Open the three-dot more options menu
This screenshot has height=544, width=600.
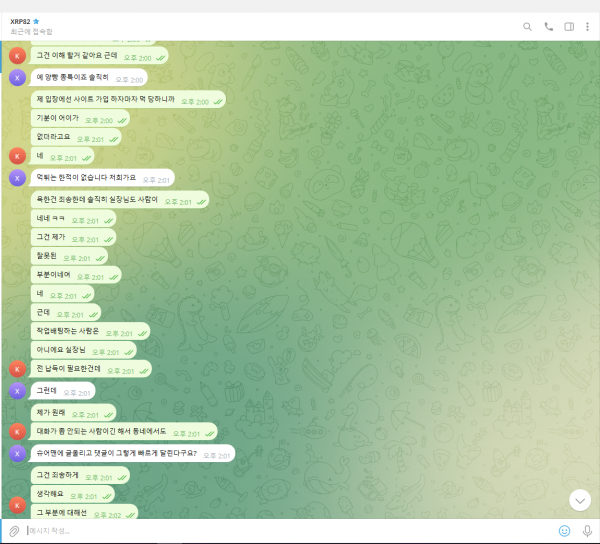tap(587, 27)
